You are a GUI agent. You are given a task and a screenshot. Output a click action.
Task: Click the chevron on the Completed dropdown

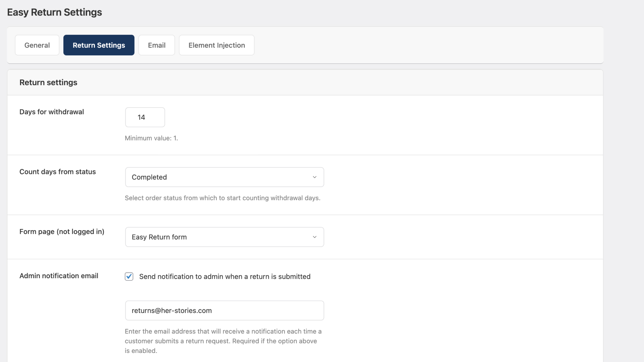[314, 177]
